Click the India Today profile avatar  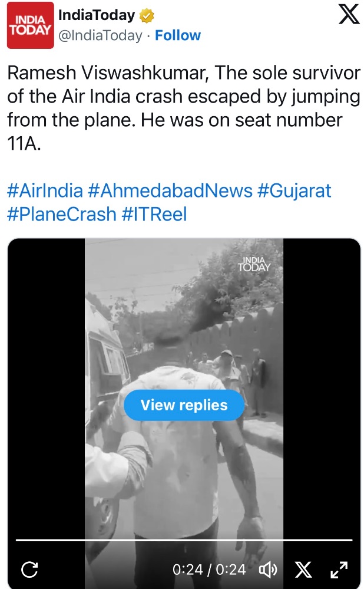point(30,25)
